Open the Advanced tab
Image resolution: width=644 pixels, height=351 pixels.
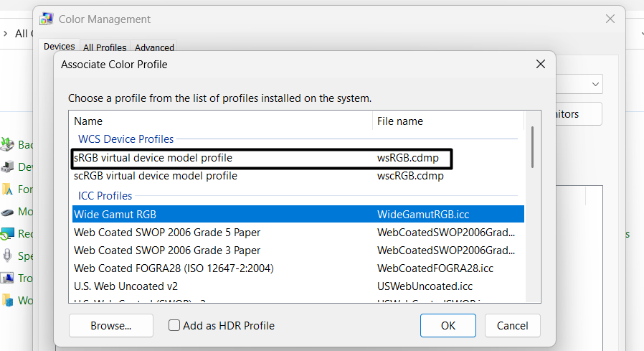point(154,47)
